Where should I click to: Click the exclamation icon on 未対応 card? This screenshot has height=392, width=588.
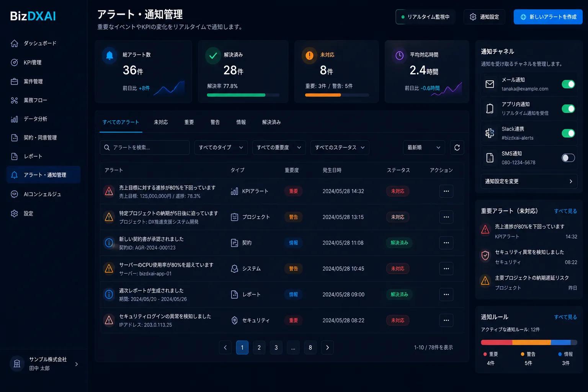point(309,56)
